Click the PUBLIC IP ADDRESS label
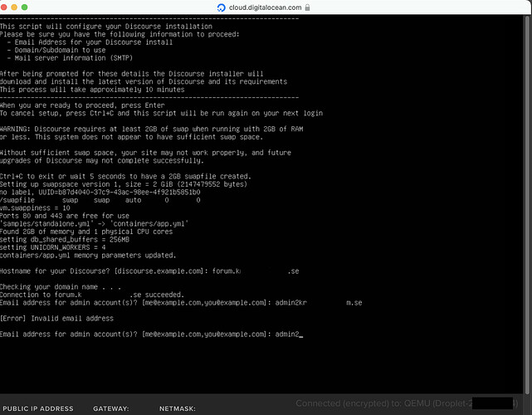The height and width of the screenshot is (415, 532). pyautogui.click(x=38, y=408)
